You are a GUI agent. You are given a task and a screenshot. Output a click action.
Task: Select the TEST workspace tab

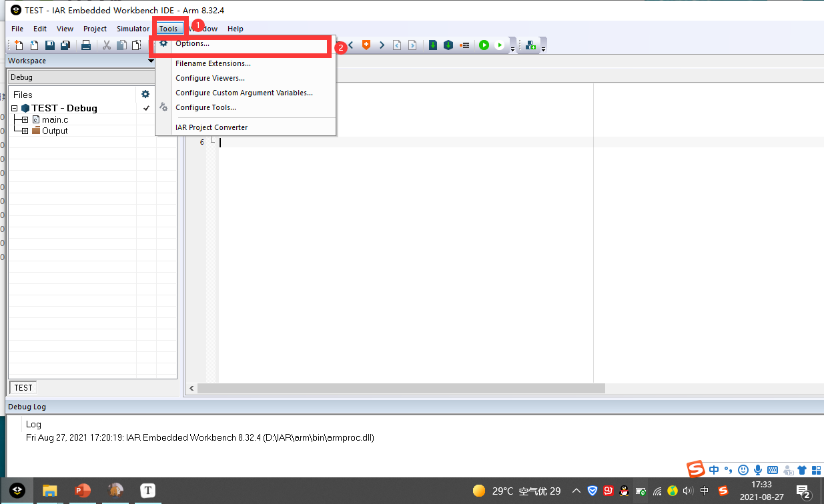tap(23, 387)
